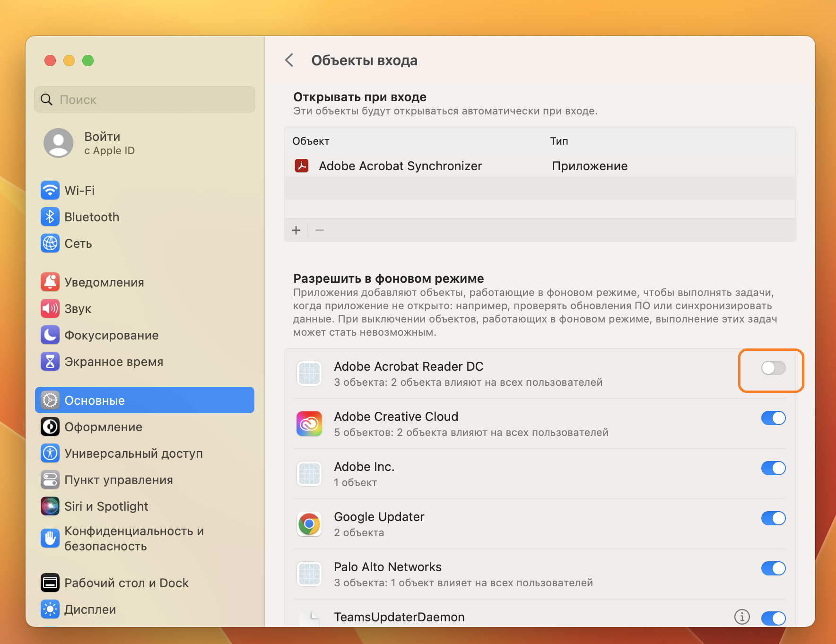Open Уведомления bell icon
The image size is (836, 644).
coord(50,282)
